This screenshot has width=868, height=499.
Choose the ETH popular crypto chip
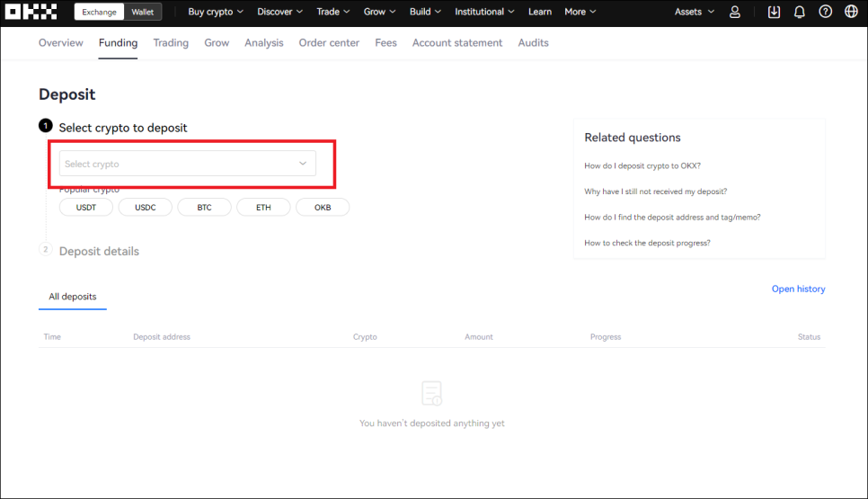pyautogui.click(x=263, y=207)
